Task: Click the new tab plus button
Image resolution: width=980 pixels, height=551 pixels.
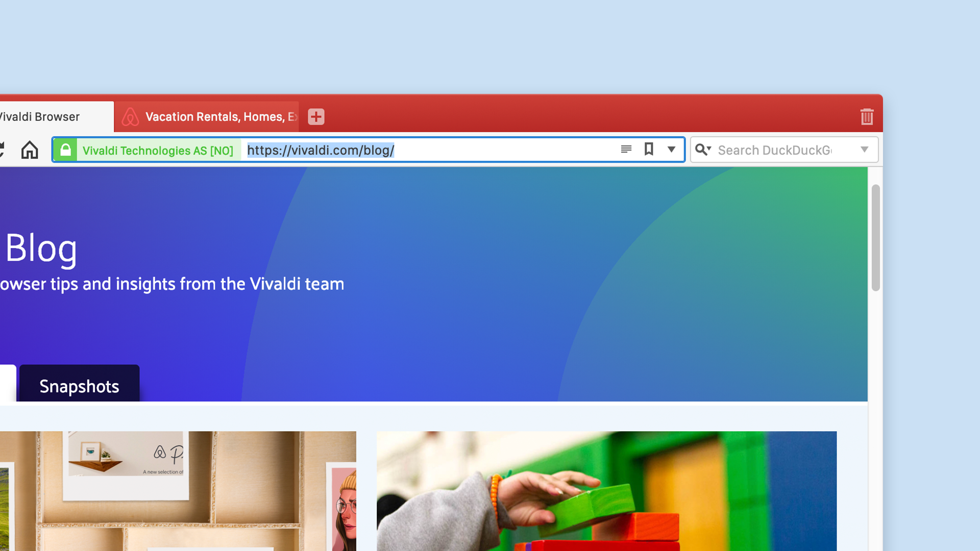Action: (315, 116)
